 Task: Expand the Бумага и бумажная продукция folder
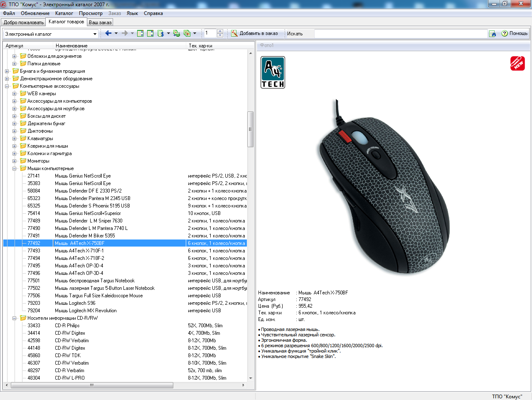(x=7, y=71)
